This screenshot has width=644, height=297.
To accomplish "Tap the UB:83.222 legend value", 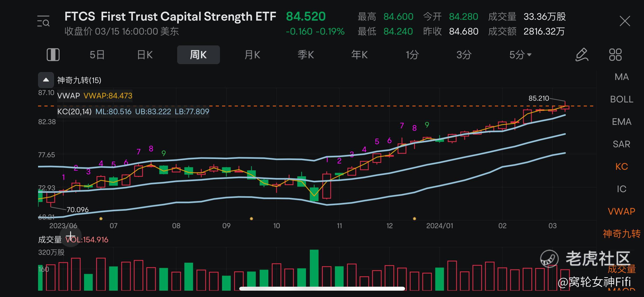I will (x=153, y=111).
